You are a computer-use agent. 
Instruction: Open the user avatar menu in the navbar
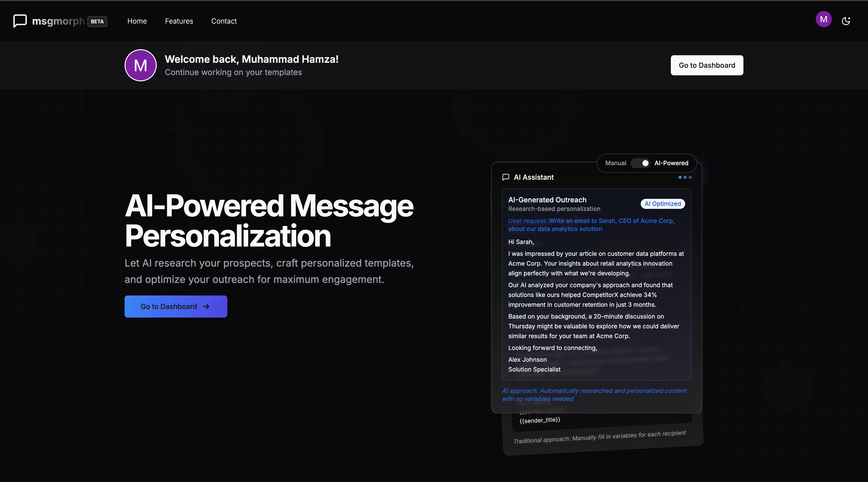click(x=823, y=20)
